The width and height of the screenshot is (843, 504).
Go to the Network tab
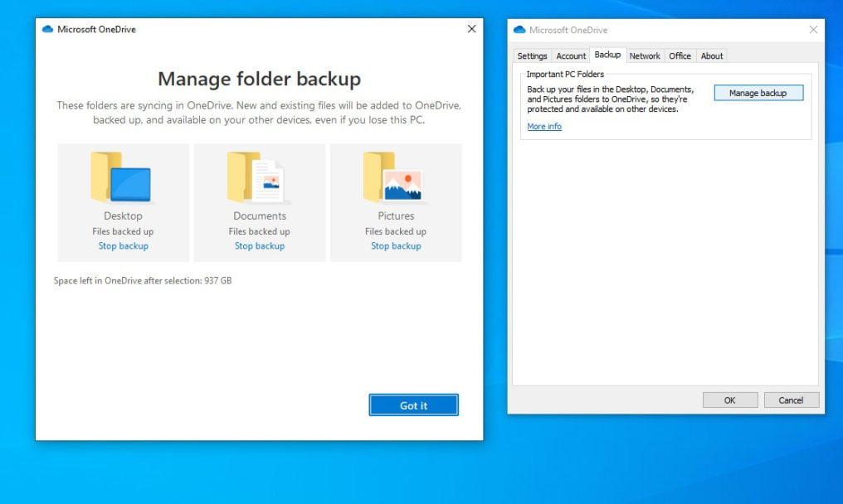pyautogui.click(x=645, y=56)
